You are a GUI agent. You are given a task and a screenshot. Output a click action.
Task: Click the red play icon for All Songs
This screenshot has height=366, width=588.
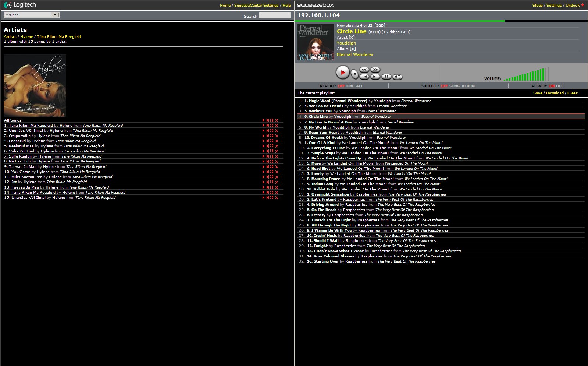point(263,120)
